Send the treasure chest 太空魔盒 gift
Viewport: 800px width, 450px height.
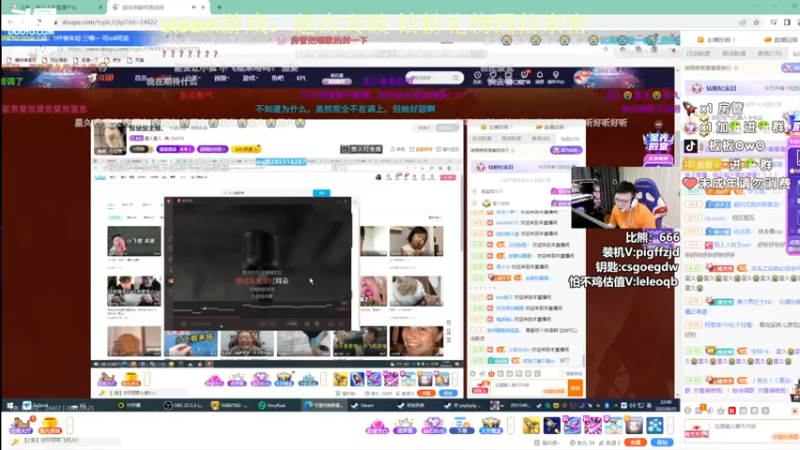click(490, 426)
